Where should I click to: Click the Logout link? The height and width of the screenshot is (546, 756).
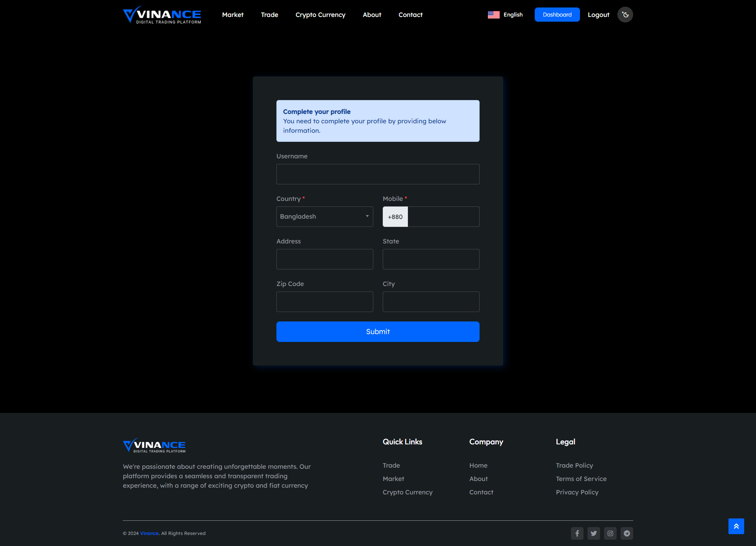[x=598, y=15]
